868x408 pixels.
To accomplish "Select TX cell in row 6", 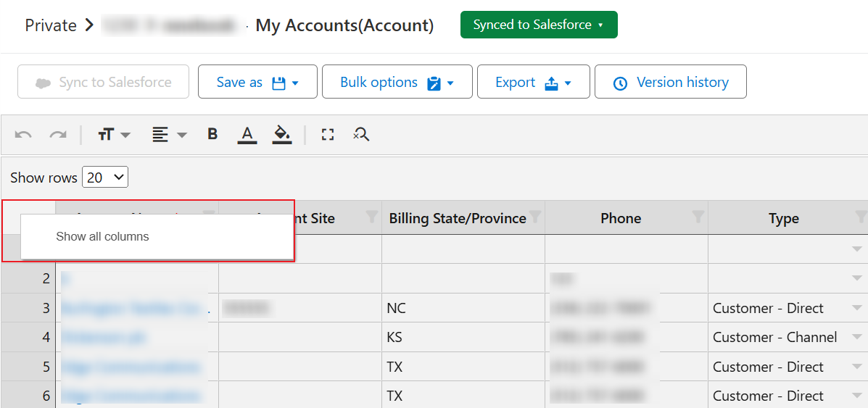I will click(463, 395).
